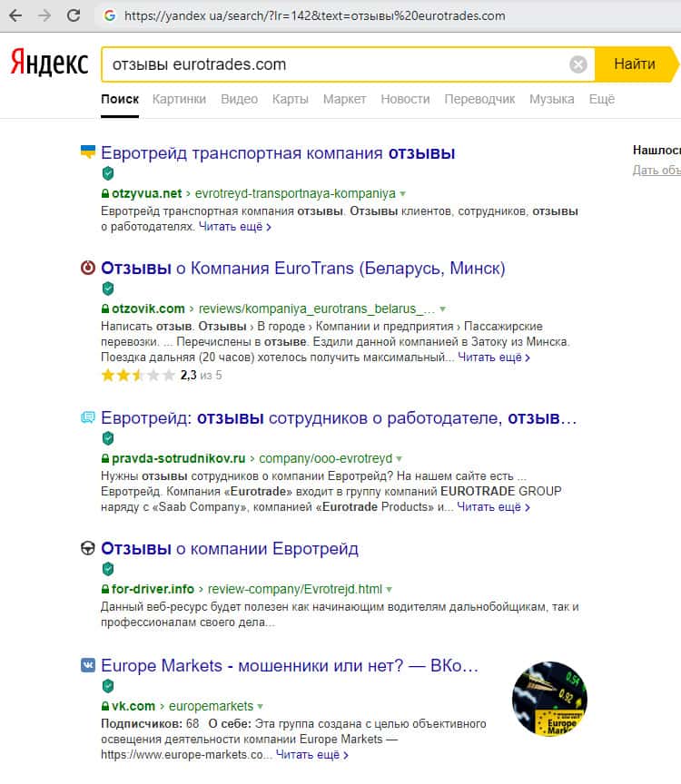Open 'Отзывы о компании Евротрейд' result link

point(230,548)
